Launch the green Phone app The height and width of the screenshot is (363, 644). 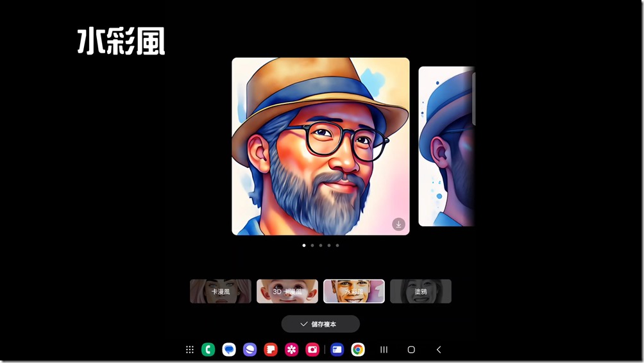click(208, 350)
